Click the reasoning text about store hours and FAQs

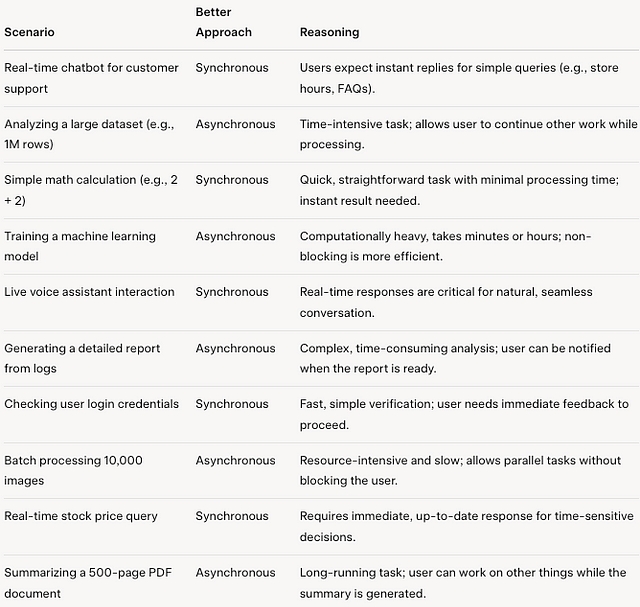[459, 78]
